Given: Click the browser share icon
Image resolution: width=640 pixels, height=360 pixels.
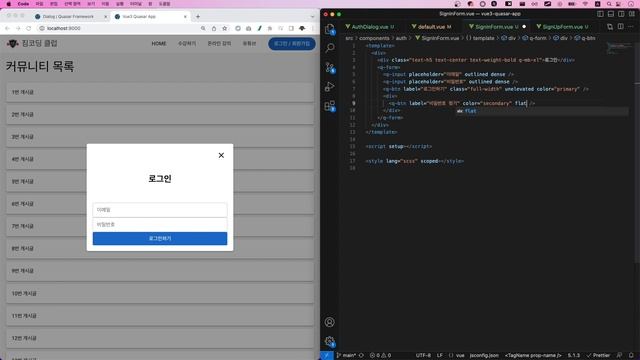Looking at the screenshot, I should pos(214,28).
